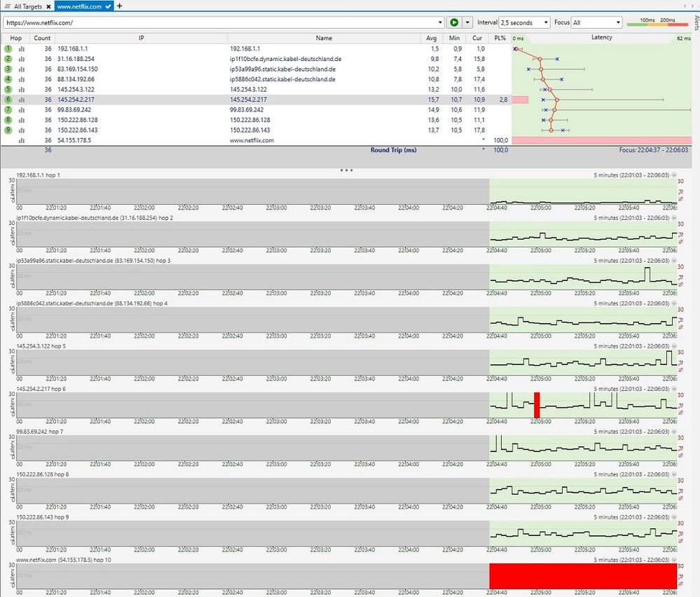Toggle graph icon for hop 9 row
This screenshot has width=700, height=597.
point(22,130)
